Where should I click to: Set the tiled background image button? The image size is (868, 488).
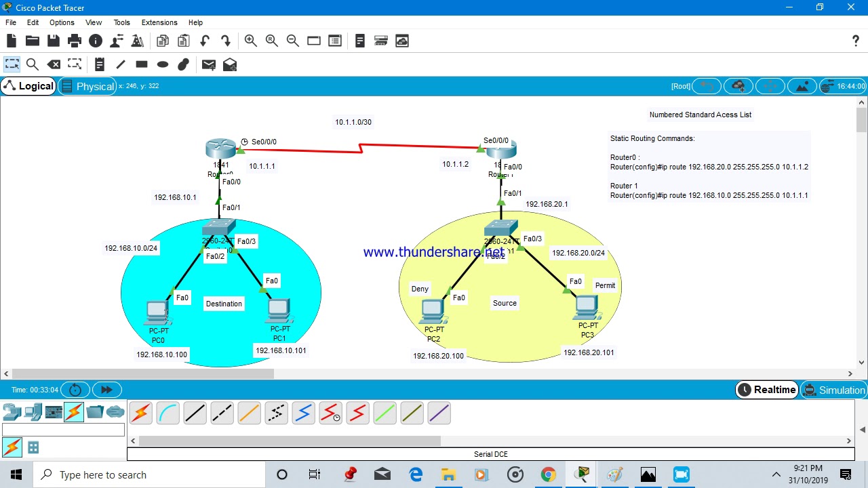(x=802, y=86)
